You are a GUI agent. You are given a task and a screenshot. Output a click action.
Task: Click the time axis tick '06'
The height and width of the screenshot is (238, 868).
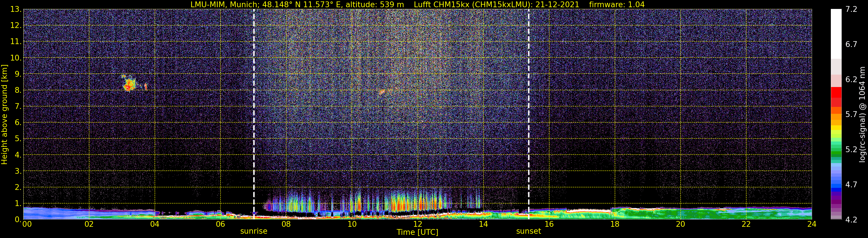[x=220, y=224]
